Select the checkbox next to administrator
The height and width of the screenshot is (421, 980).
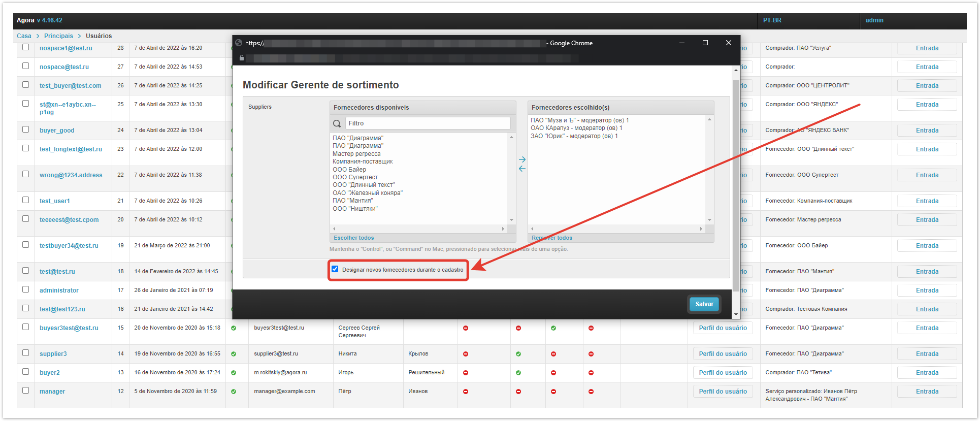[x=26, y=289]
